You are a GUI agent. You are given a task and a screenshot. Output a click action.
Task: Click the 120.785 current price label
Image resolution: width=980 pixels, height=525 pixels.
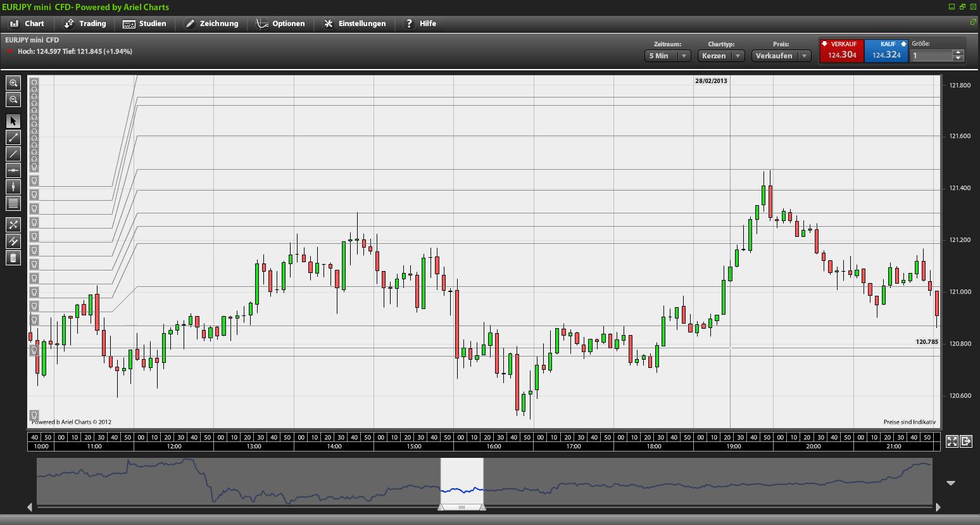[927, 342]
